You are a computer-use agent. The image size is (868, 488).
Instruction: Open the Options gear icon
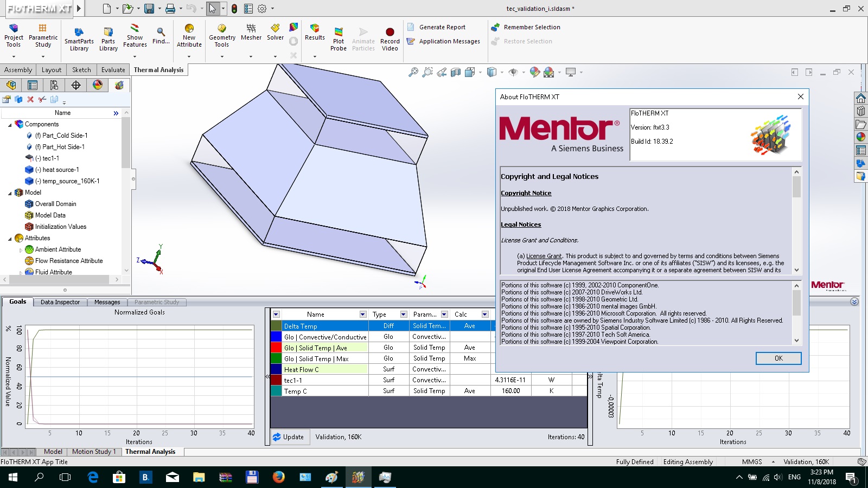click(262, 9)
